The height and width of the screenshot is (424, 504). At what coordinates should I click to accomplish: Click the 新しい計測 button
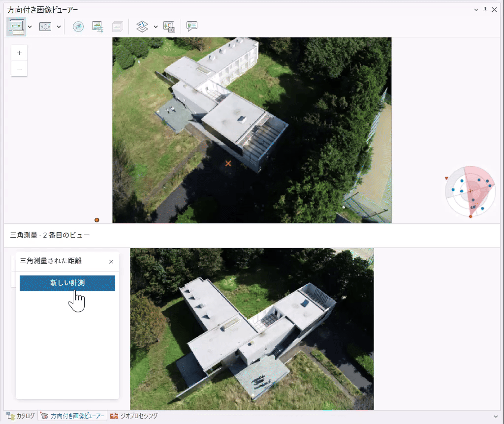[67, 283]
